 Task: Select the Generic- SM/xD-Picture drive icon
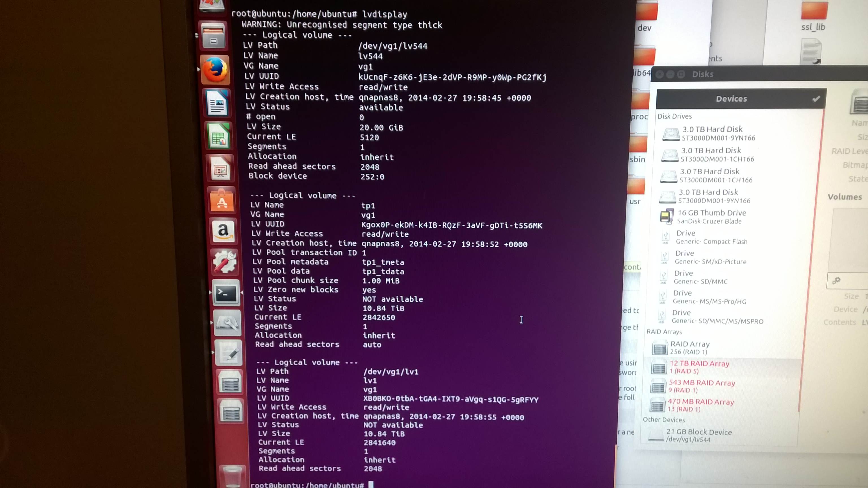coord(665,257)
